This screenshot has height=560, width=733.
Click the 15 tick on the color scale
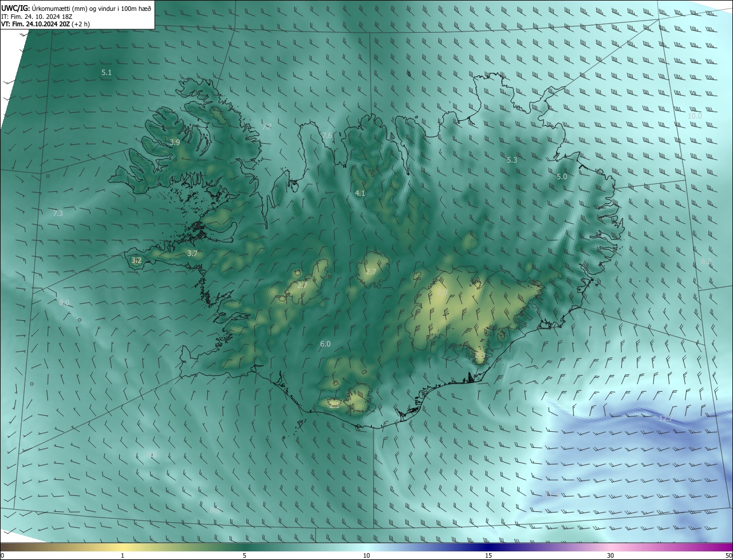point(488,555)
